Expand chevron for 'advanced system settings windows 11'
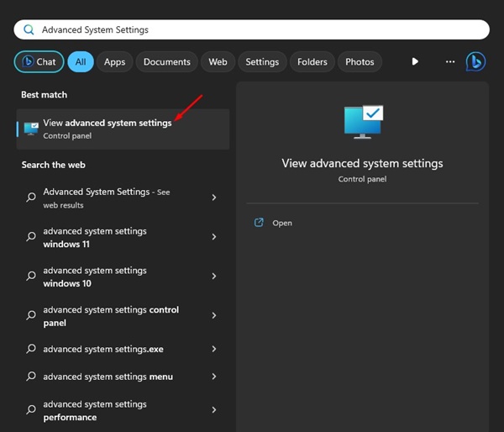Viewport: 504px width, 432px height. coord(214,237)
